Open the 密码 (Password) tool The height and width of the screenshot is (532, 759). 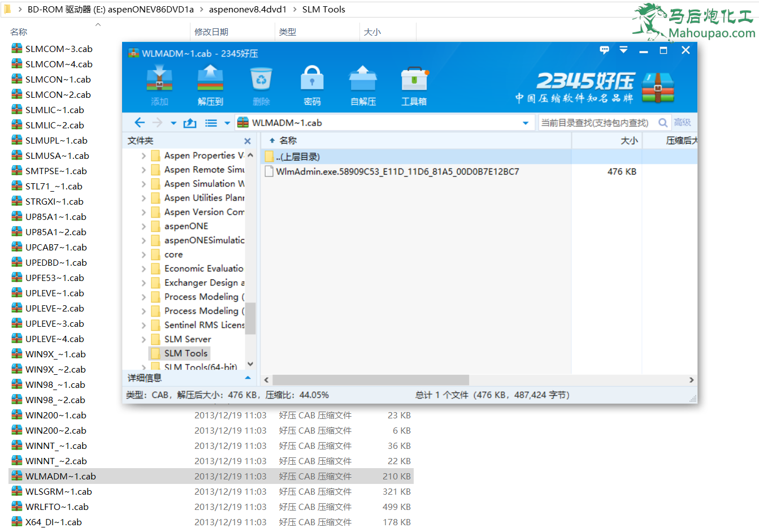312,84
